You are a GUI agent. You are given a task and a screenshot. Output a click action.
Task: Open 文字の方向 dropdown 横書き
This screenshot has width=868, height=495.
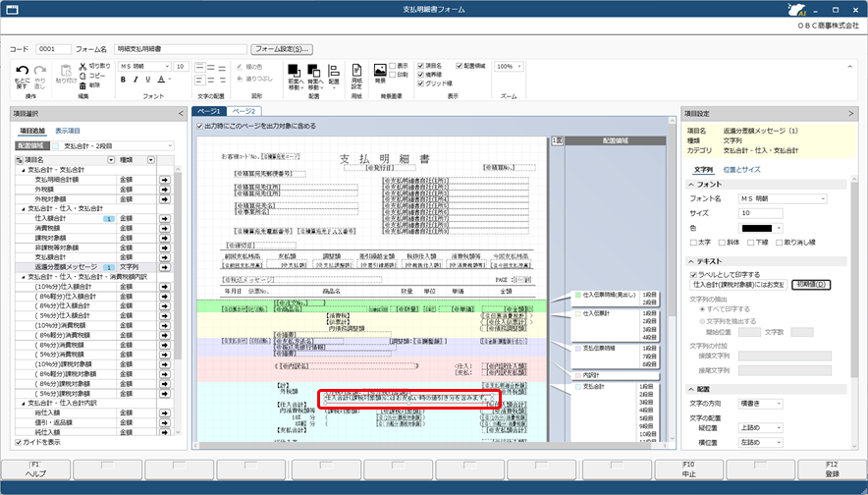pyautogui.click(x=761, y=405)
